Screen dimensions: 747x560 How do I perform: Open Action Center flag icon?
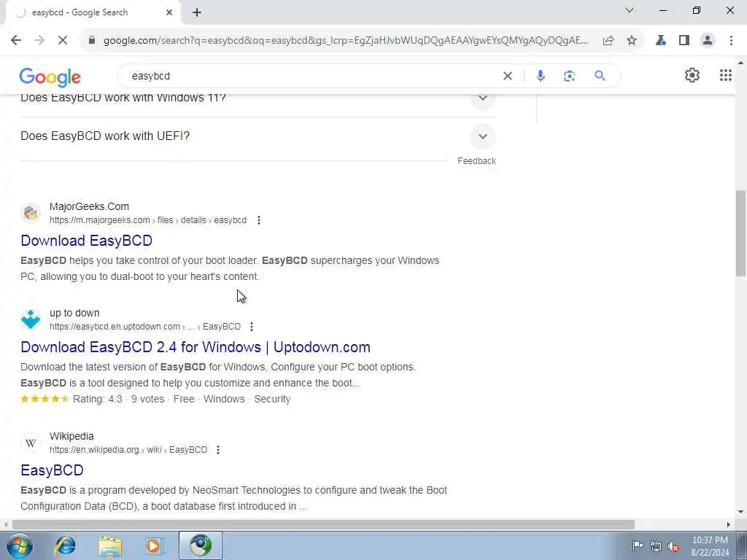coord(637,546)
